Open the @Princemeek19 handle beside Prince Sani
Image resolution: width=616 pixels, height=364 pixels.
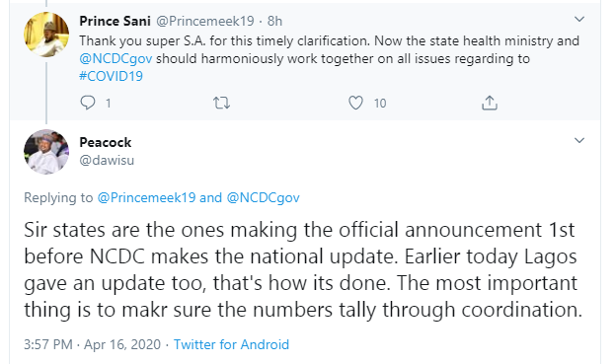point(205,21)
